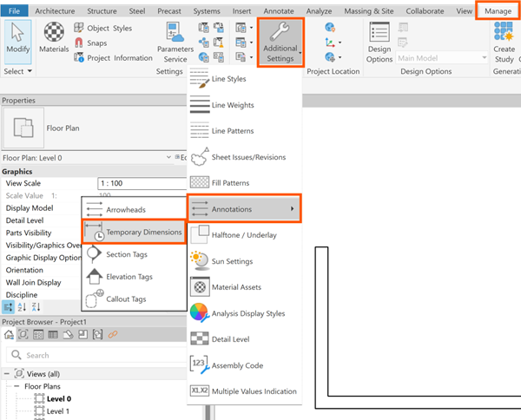Click the Location globe icon
Viewport: 521px width, 420px height.
tap(330, 27)
